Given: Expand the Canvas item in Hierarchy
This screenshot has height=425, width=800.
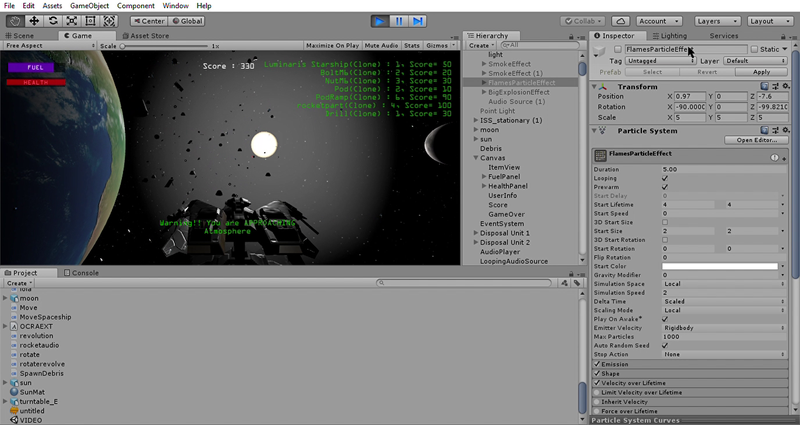Looking at the screenshot, I should pos(476,157).
